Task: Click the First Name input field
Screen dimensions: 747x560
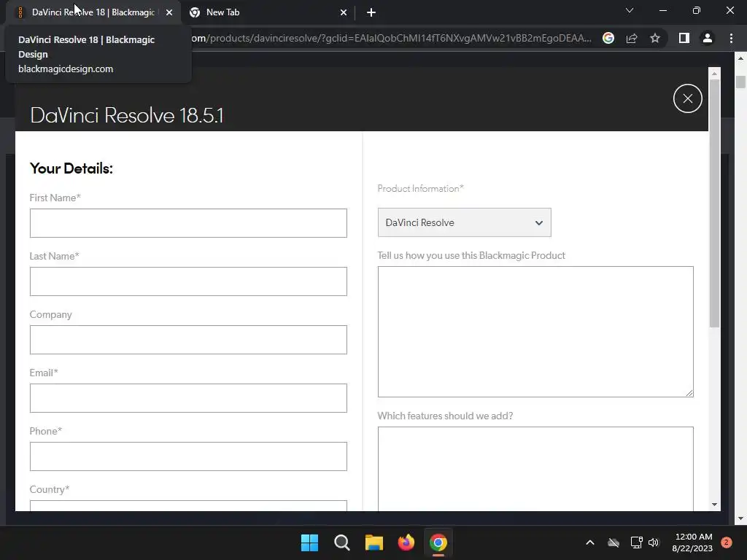Action: pyautogui.click(x=188, y=223)
